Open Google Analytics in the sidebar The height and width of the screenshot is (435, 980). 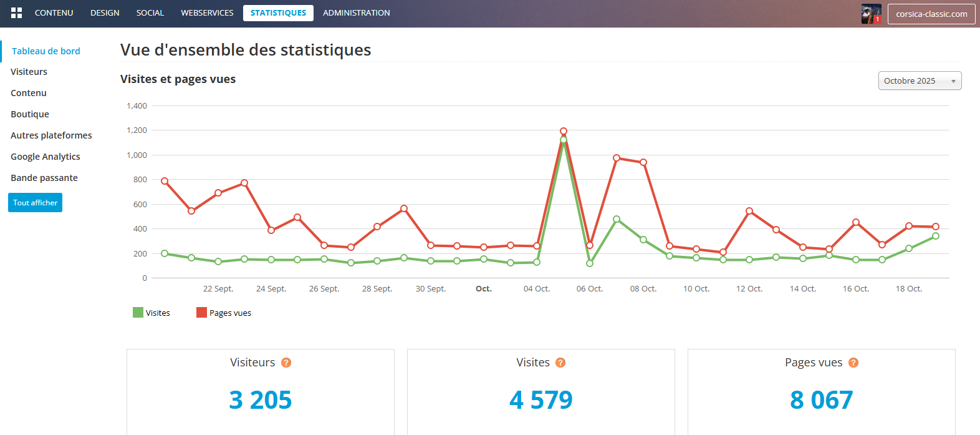(x=45, y=157)
